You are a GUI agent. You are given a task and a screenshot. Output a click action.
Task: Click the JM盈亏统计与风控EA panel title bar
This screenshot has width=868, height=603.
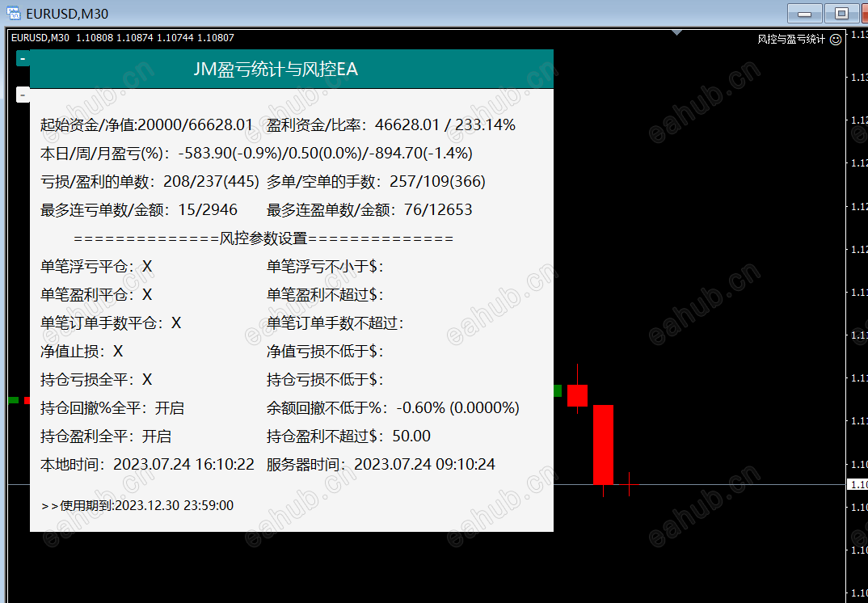(292, 70)
